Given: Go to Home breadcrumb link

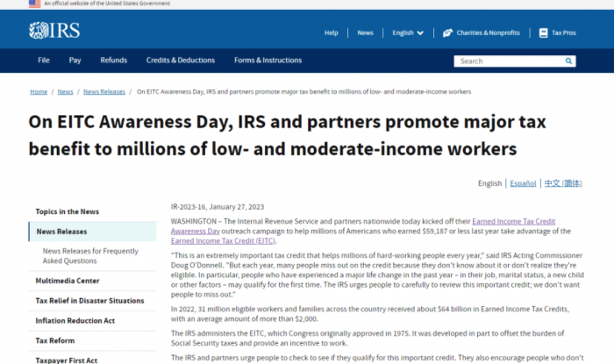Looking at the screenshot, I should 39,91.
